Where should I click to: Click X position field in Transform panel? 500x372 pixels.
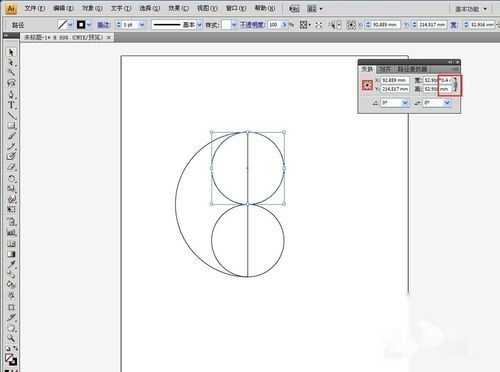(x=395, y=80)
